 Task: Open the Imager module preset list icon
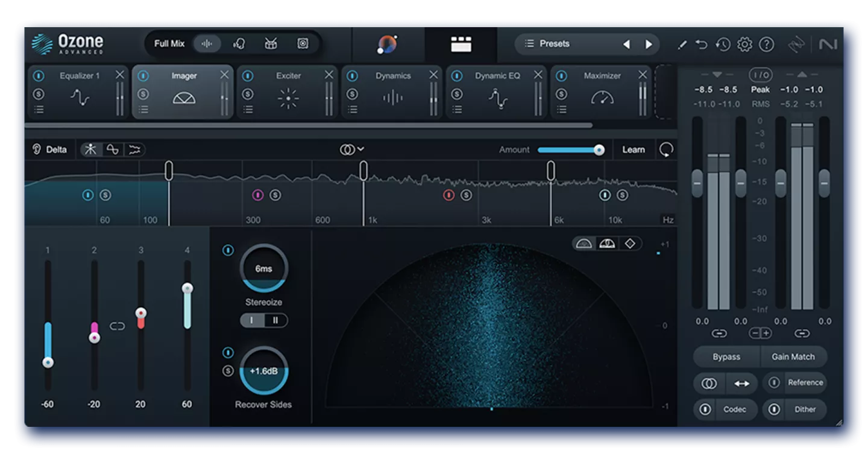[x=143, y=110]
